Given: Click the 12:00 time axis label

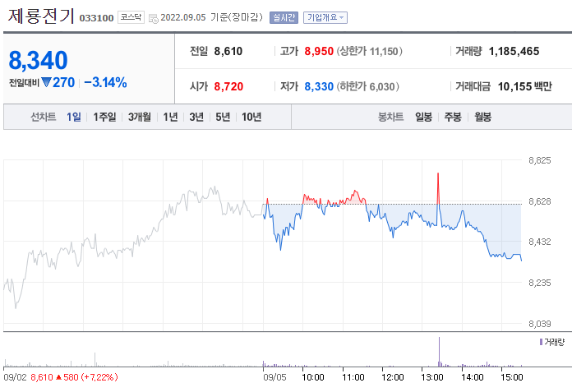Looking at the screenshot, I should click(x=393, y=377).
